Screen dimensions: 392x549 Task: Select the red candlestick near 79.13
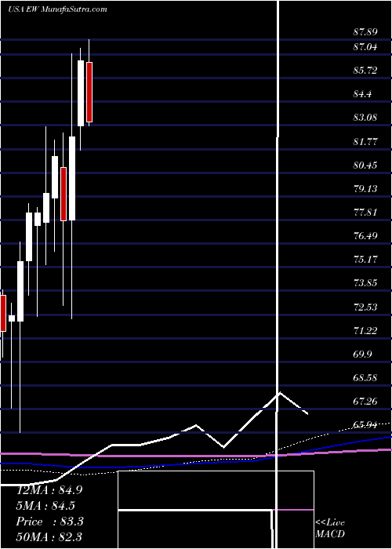coord(64,194)
